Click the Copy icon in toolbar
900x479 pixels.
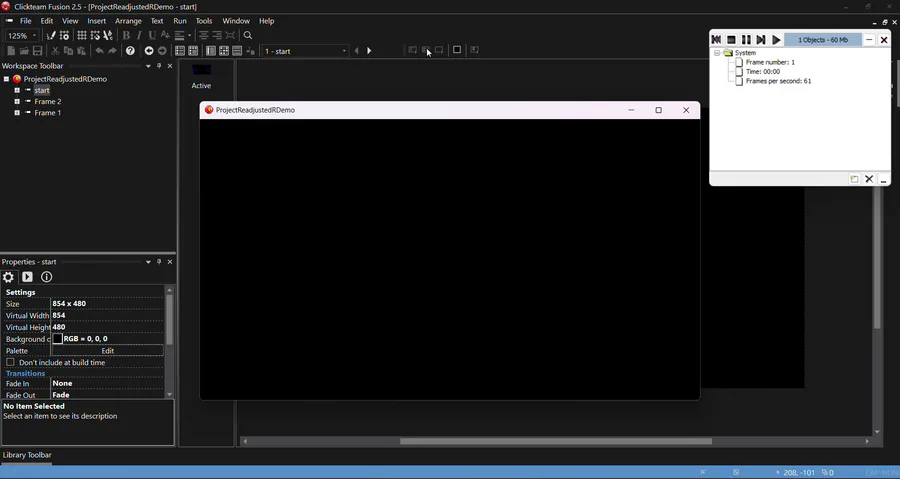coord(68,51)
